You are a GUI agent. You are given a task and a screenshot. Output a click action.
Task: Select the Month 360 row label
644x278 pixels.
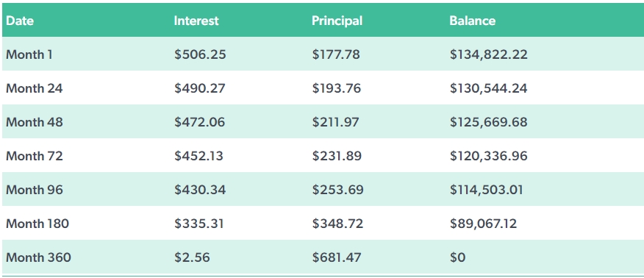click(x=38, y=257)
